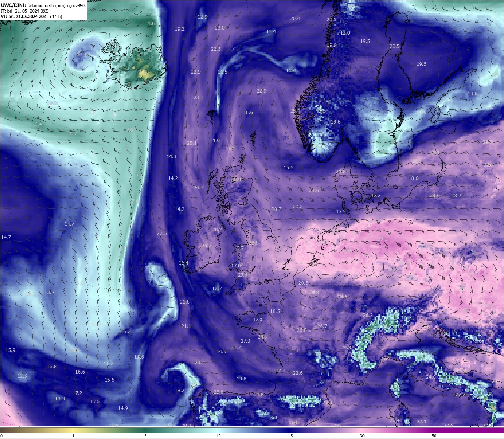Image resolution: width=504 pixels, height=439 pixels.
Task: Click the 12.7 map value
Action: [x=217, y=289]
